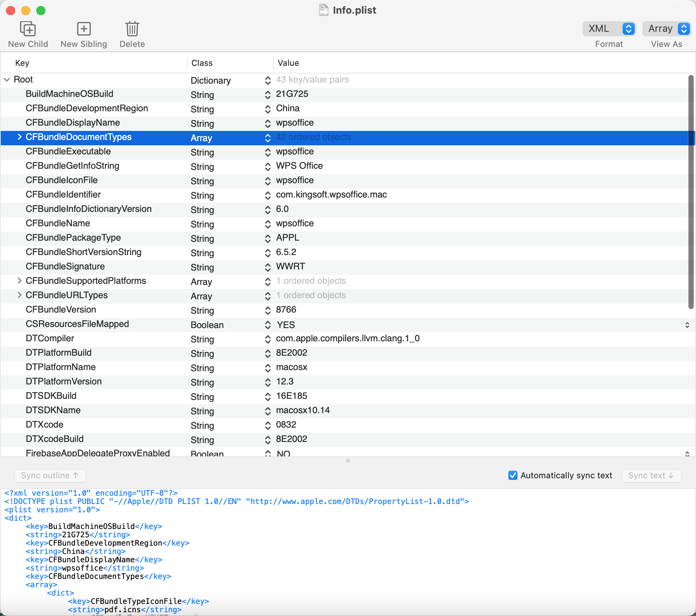696x616 pixels.
Task: Toggle the Automatically sync text checkbox
Action: tap(513, 475)
